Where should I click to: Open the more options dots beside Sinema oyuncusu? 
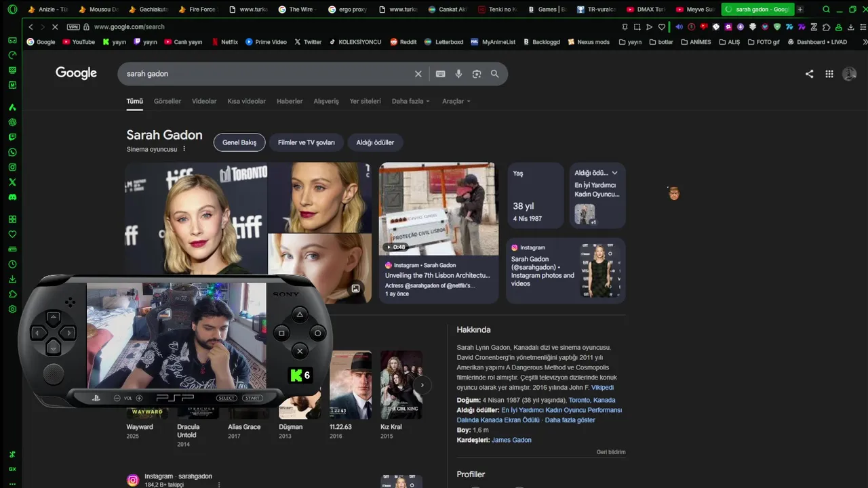coord(184,149)
